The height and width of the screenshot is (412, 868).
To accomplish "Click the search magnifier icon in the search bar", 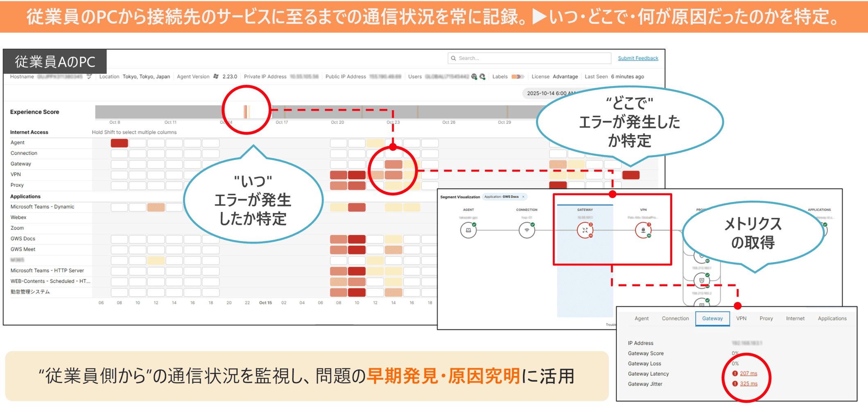I will (x=453, y=58).
